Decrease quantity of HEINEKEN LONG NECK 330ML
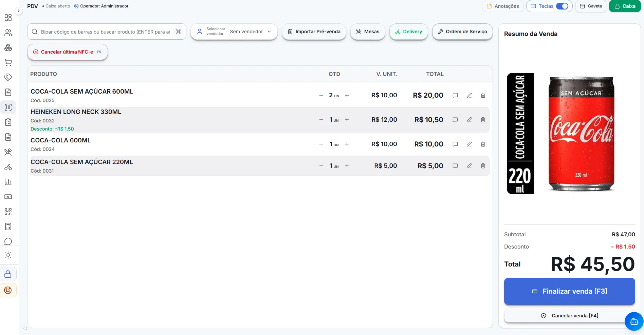The image size is (644, 335). pyautogui.click(x=321, y=120)
